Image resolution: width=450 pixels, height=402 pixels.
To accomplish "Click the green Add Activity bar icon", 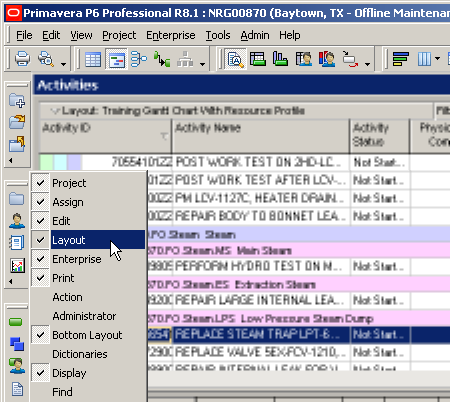I will (16, 322).
